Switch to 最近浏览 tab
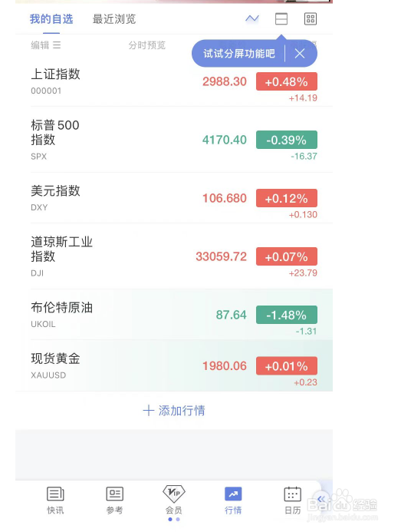The width and height of the screenshot is (401, 532). pyautogui.click(x=114, y=19)
